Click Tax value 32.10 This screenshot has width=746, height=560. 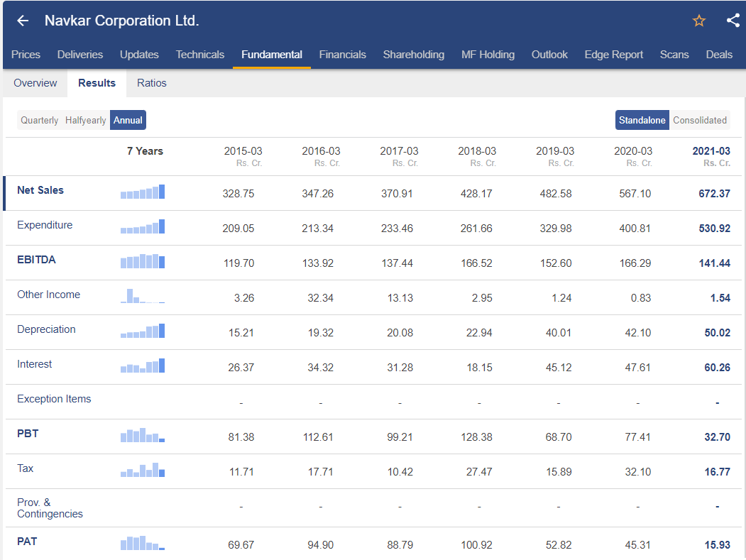(637, 471)
